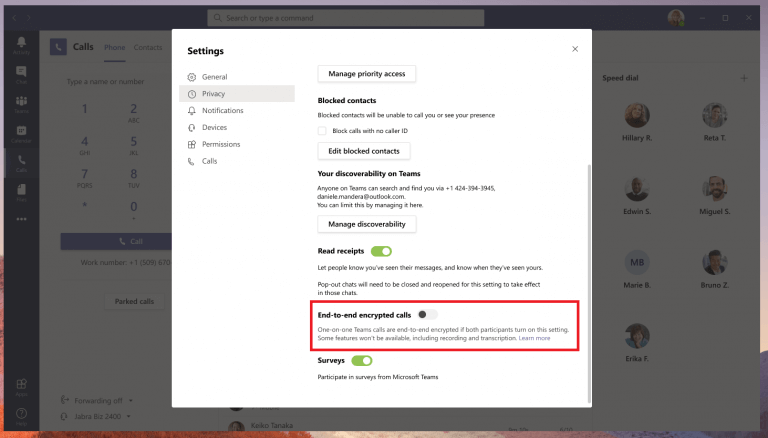
Task: Open the Activity bell icon in sidebar
Action: (x=21, y=46)
